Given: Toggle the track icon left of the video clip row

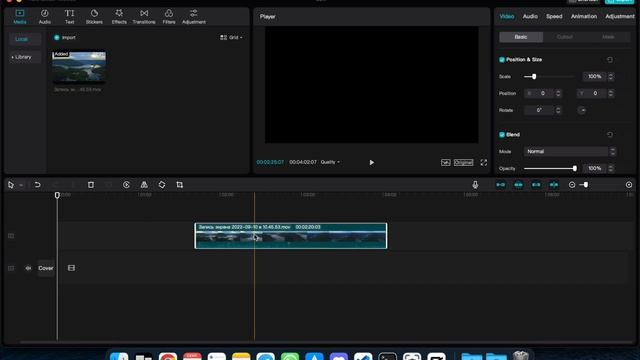Looking at the screenshot, I should (x=11, y=236).
